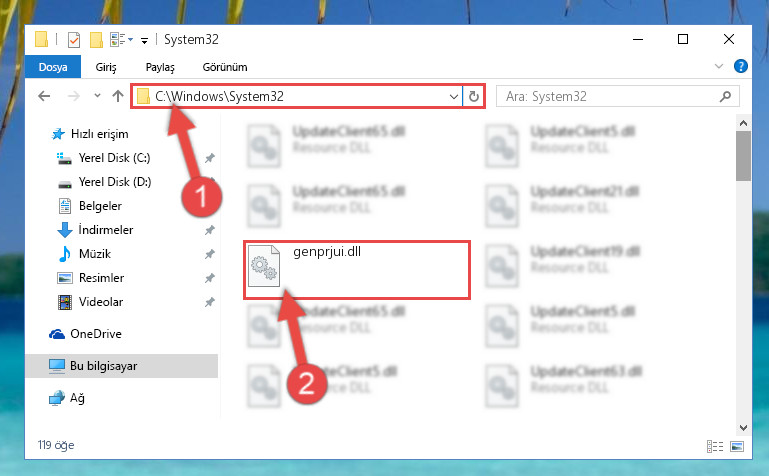Select the genprjui.dll file
769x476 pixels.
[357, 270]
